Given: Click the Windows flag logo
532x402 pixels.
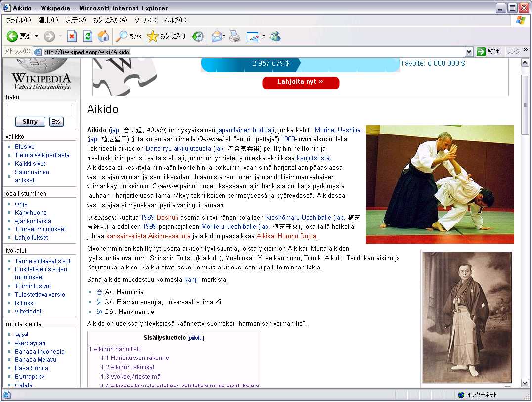Looking at the screenshot, I should click(x=521, y=20).
